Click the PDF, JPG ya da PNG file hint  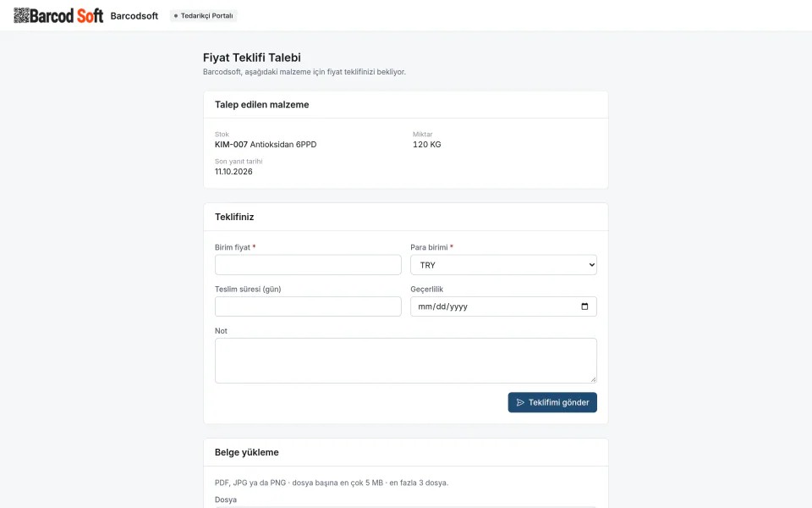tap(332, 483)
